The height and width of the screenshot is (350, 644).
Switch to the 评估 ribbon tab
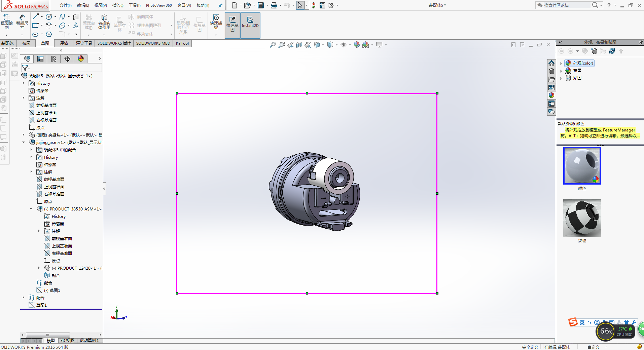[64, 43]
